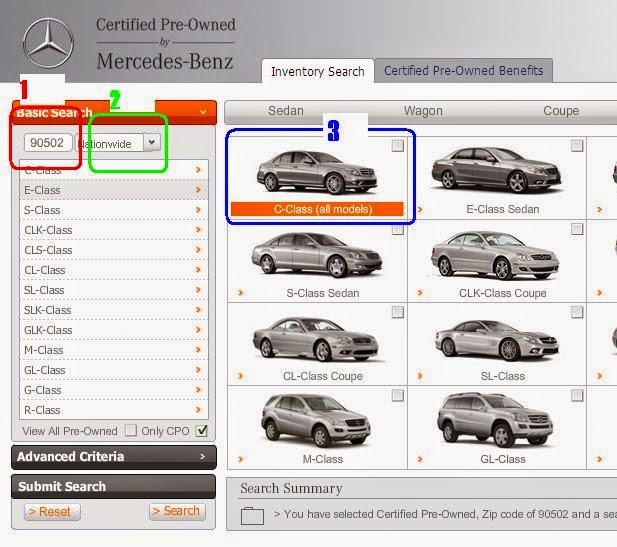The width and height of the screenshot is (617, 547).
Task: Click the Submit Search header bar
Action: click(114, 487)
